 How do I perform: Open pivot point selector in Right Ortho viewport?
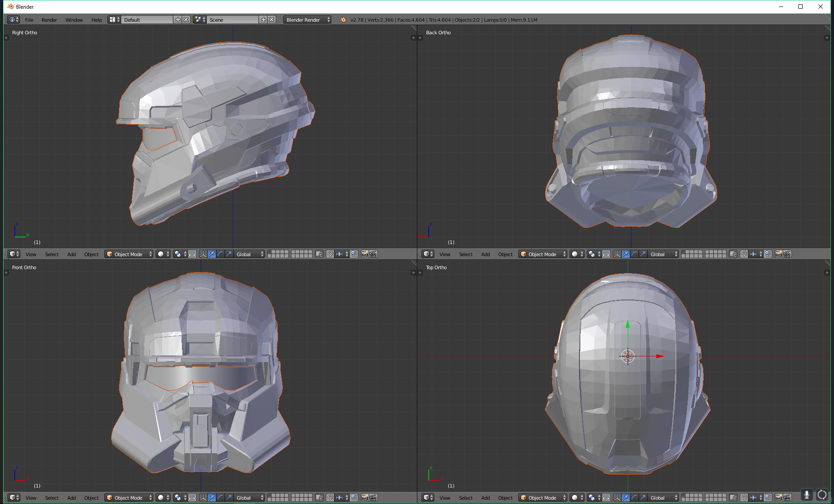(180, 254)
